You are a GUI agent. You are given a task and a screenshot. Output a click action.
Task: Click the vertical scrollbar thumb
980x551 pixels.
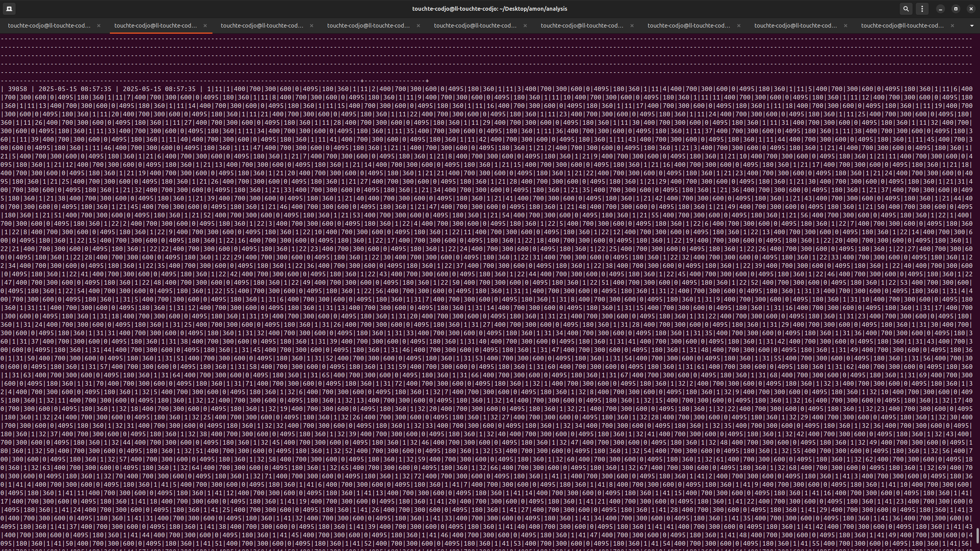977,535
